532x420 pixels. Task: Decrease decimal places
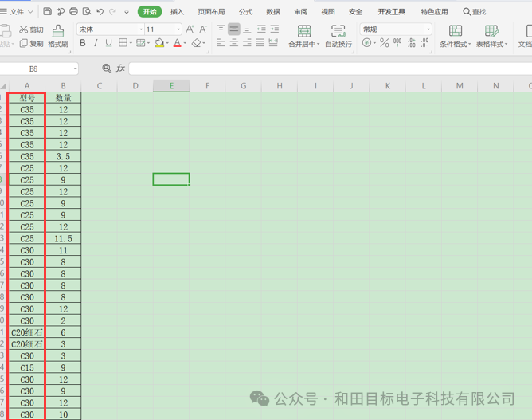pos(424,43)
